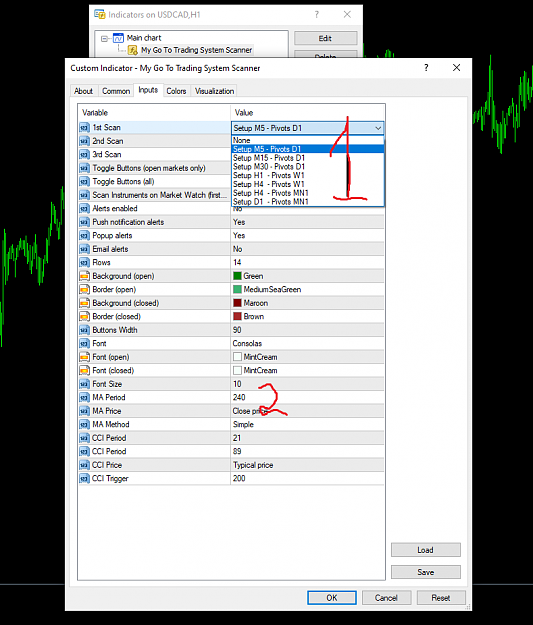Click the MA Method variable icon
The height and width of the screenshot is (625, 533).
pos(84,425)
